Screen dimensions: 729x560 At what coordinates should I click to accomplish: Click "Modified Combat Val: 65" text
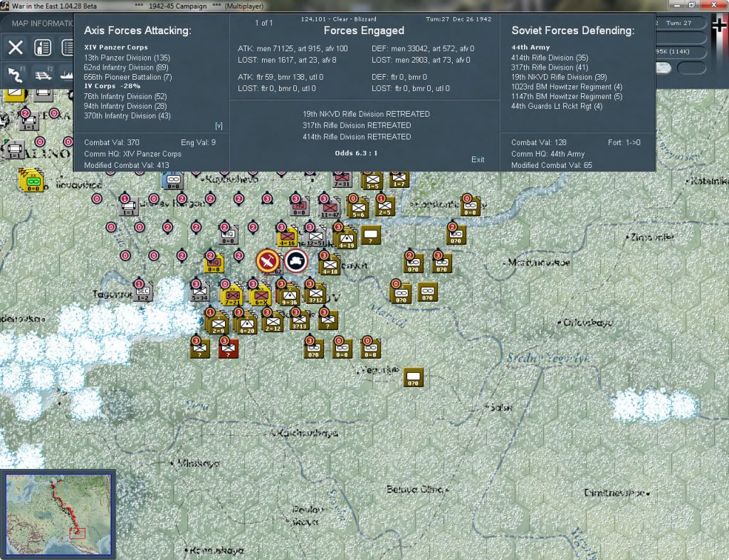tap(552, 166)
